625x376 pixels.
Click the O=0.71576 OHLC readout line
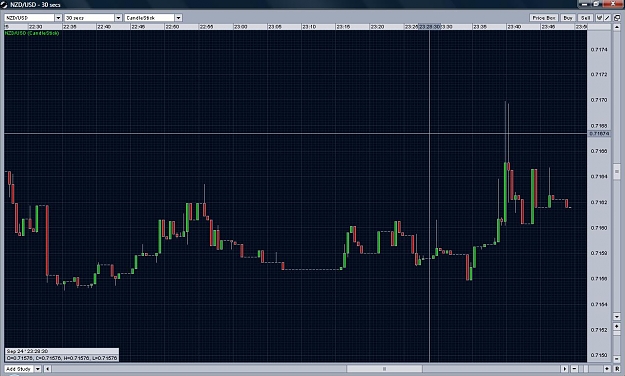[62, 358]
